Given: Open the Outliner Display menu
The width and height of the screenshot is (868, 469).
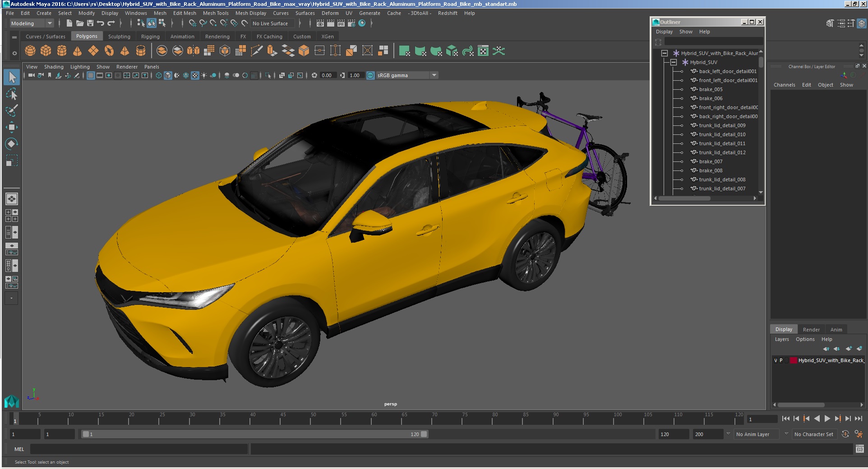Looking at the screenshot, I should (664, 32).
